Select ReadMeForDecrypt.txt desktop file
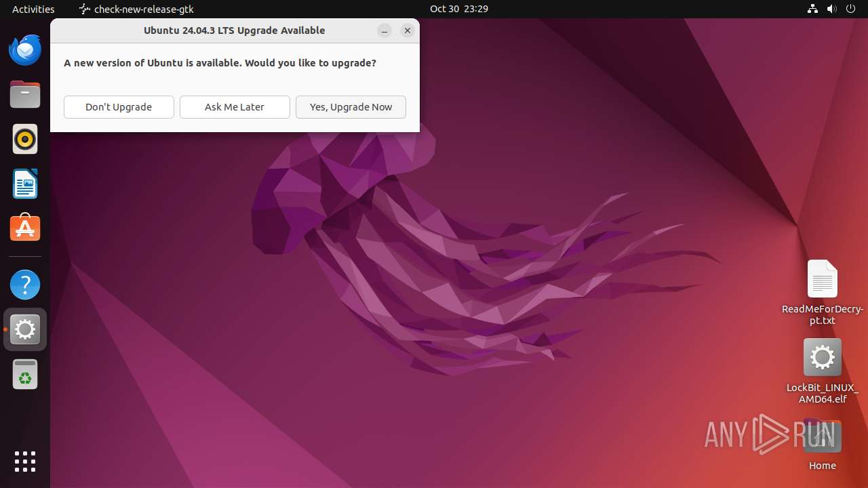 coord(822,293)
